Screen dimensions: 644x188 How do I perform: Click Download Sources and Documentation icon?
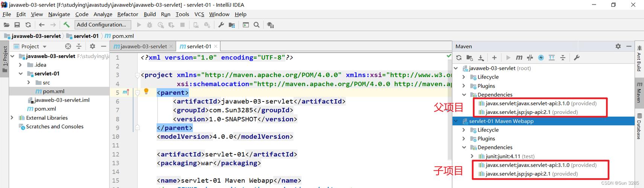[x=481, y=58]
